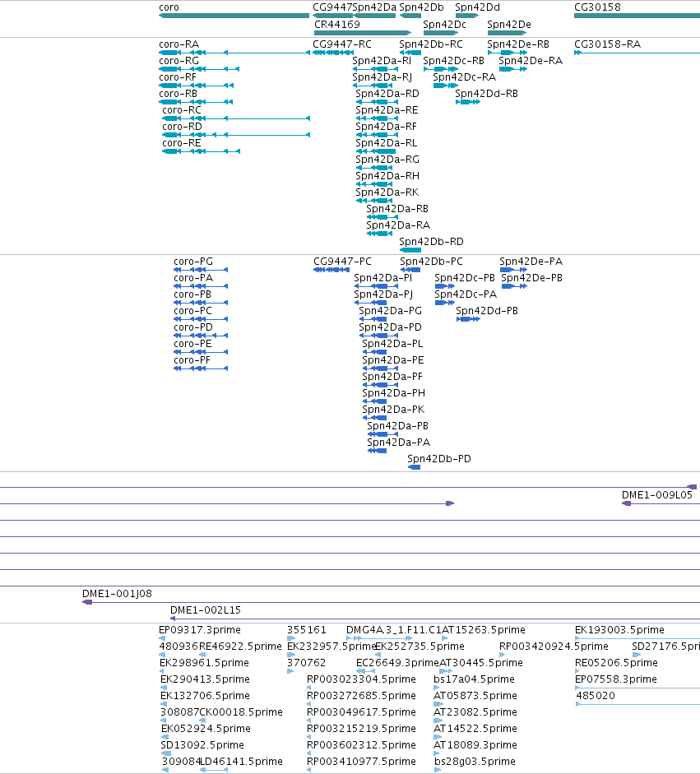This screenshot has width=700, height=774.
Task: Click protein CG9447-PC
Action: 331,270
